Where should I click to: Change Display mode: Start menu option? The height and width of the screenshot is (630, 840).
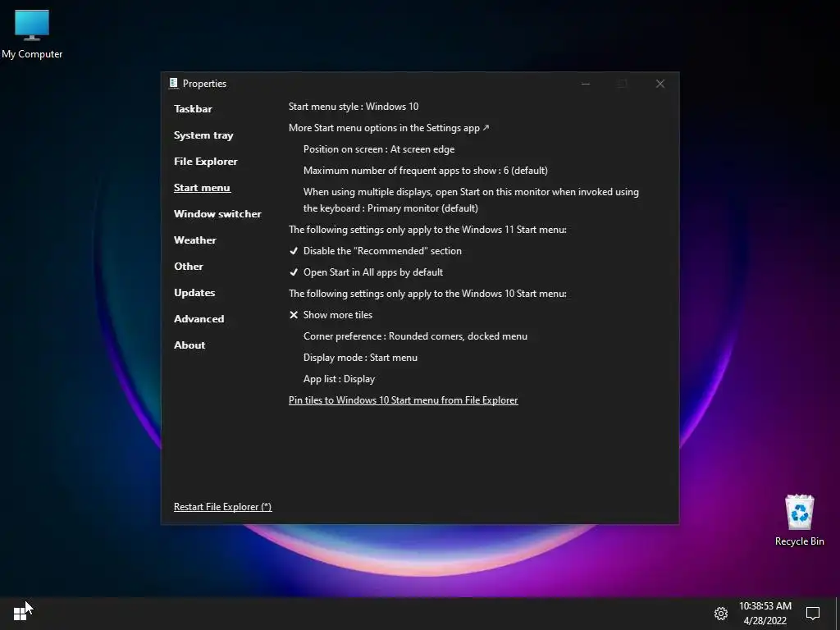coord(360,358)
